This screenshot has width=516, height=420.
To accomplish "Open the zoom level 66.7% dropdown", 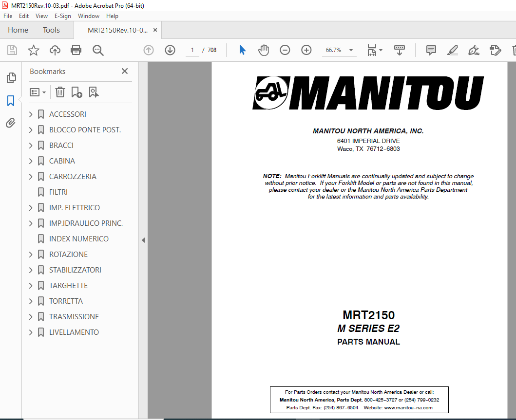I will pyautogui.click(x=351, y=50).
